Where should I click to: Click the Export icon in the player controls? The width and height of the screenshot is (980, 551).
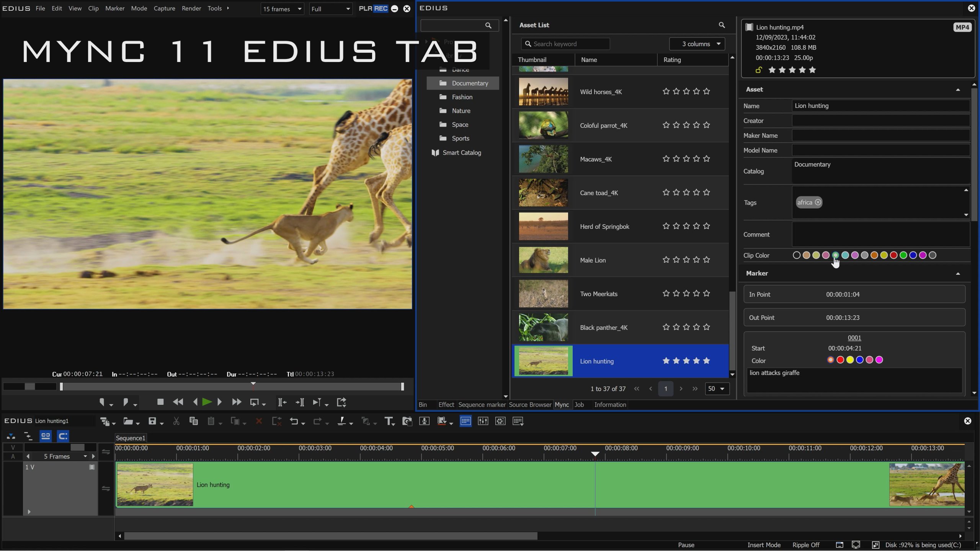(x=341, y=402)
